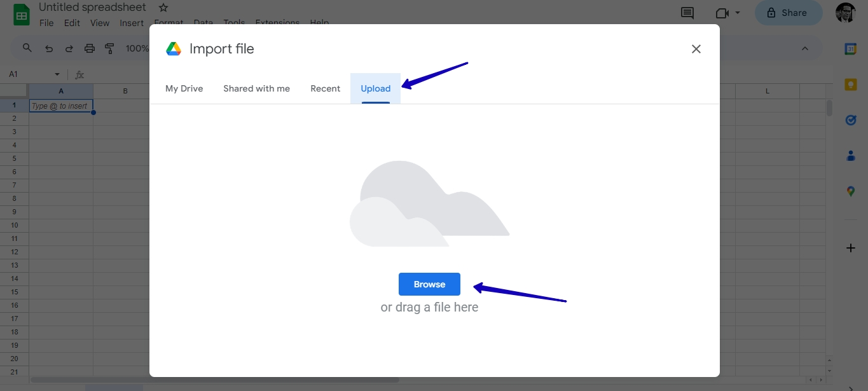This screenshot has width=868, height=391.
Task: Select row 15 header
Action: pos(14,292)
